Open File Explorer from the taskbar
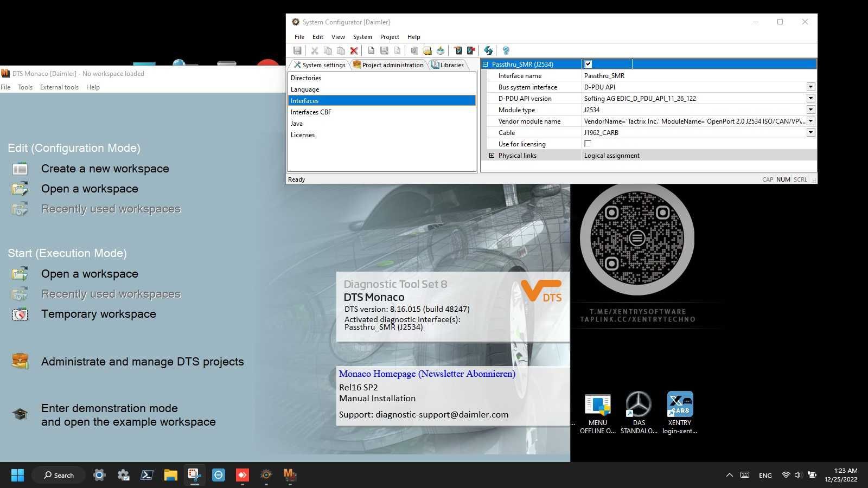Screen dimensions: 868x488 (170, 475)
